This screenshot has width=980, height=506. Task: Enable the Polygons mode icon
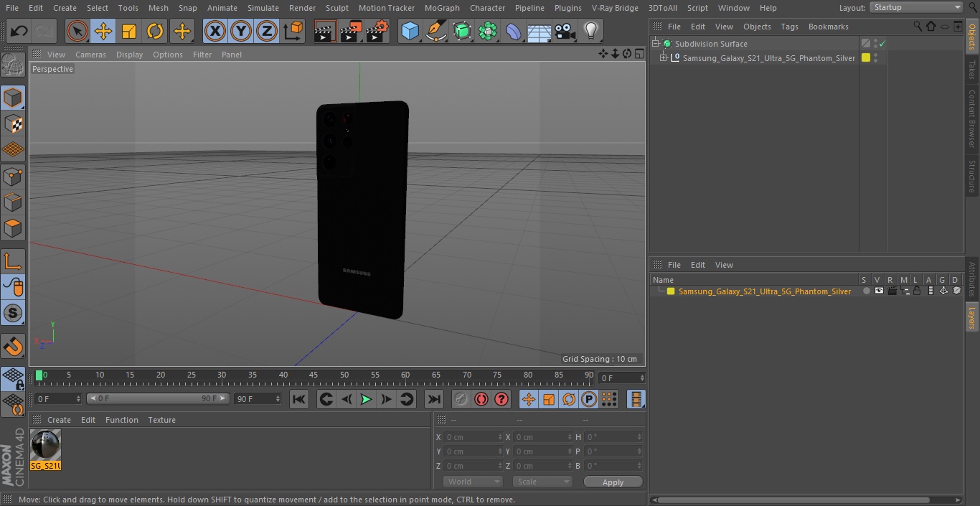click(13, 228)
